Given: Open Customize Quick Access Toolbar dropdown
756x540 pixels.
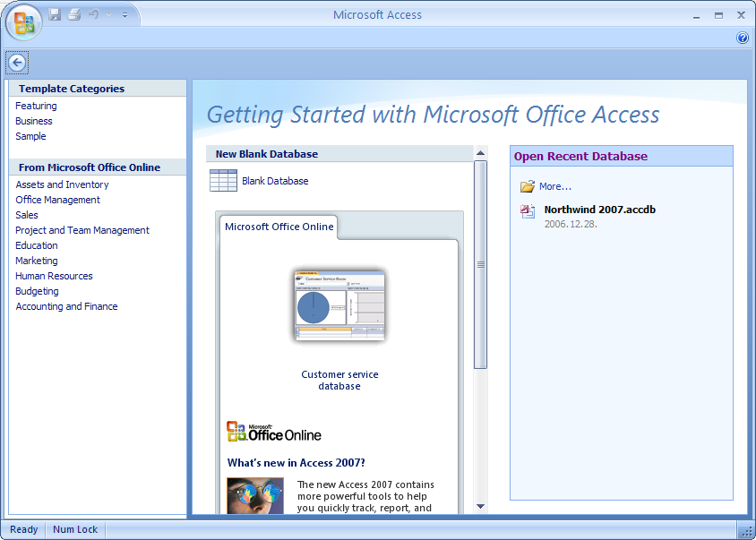Looking at the screenshot, I should (x=125, y=15).
